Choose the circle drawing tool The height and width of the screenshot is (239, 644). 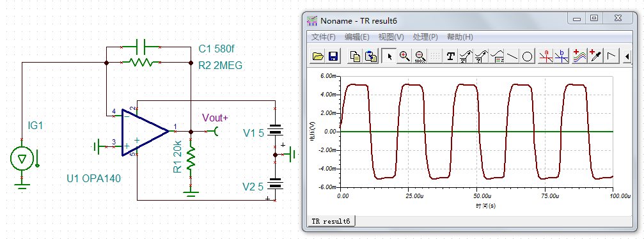pyautogui.click(x=528, y=56)
